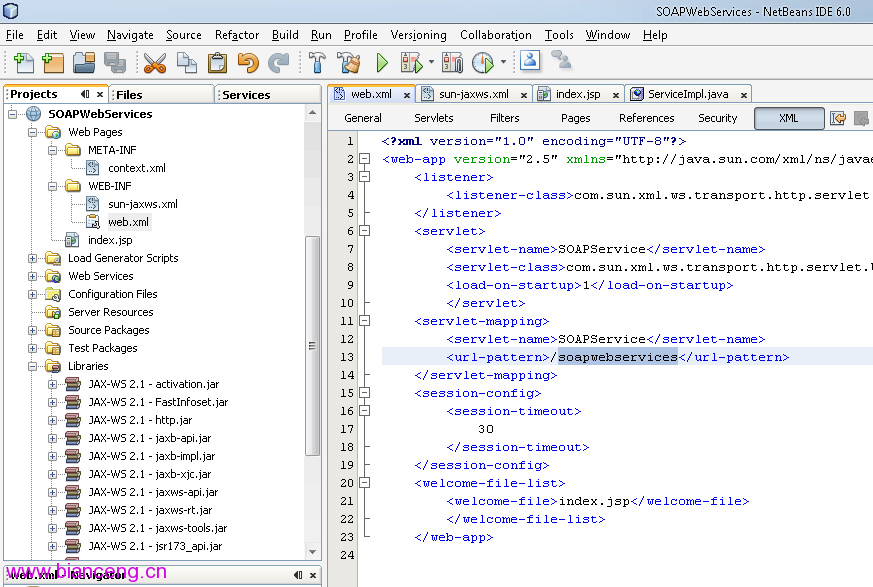The image size is (873, 587).
Task: Click the New Project toolbar icon
Action: click(53, 62)
